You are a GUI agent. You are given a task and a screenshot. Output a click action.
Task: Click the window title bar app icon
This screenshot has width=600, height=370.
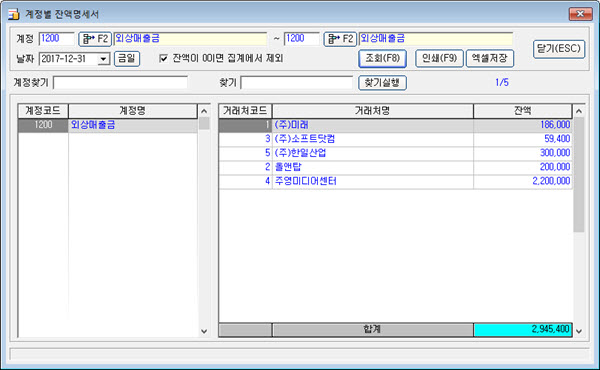[14, 14]
